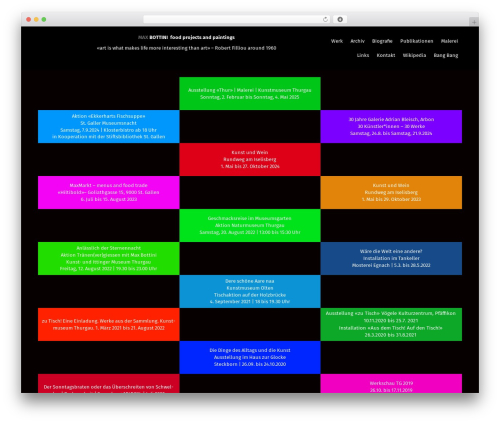Open the Links menu item
The height and width of the screenshot is (423, 500).
(x=363, y=55)
